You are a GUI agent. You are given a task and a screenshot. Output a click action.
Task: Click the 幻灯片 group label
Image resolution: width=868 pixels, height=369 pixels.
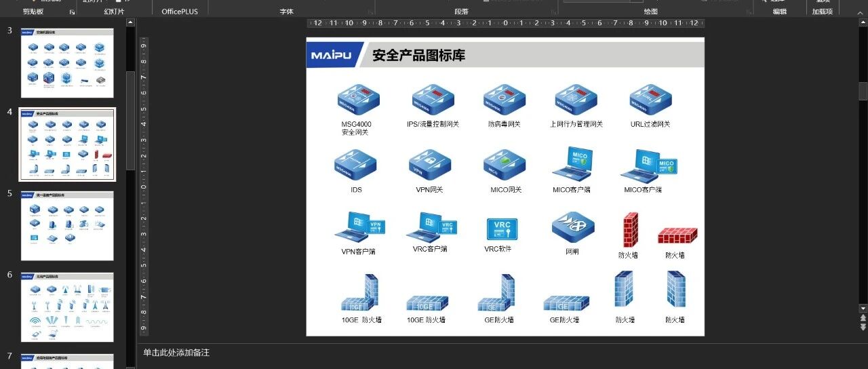coord(114,12)
